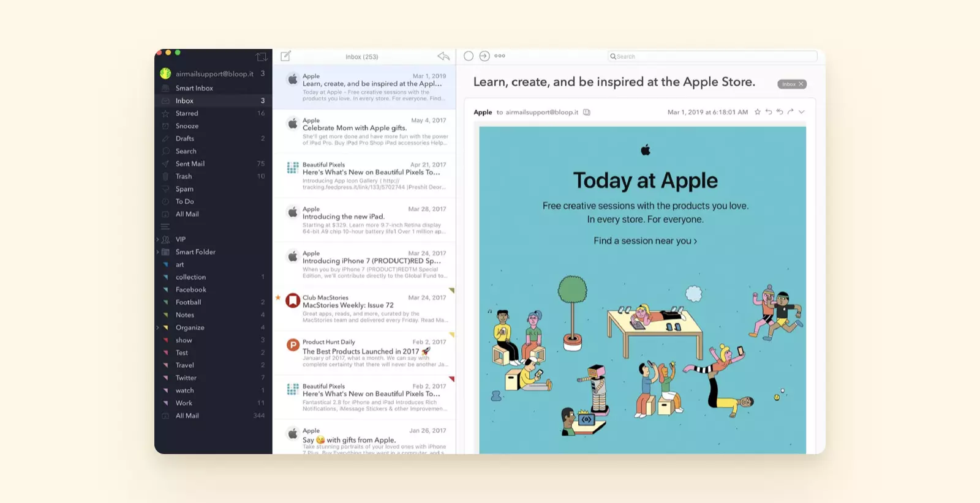980x503 pixels.
Task: Select the VIP people icon
Action: pyautogui.click(x=165, y=239)
